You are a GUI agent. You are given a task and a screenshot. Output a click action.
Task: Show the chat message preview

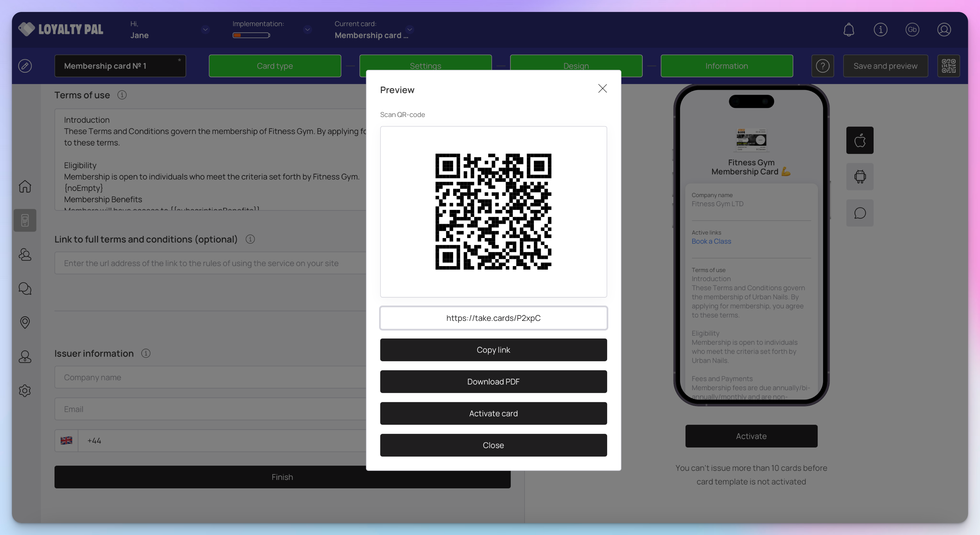pyautogui.click(x=860, y=213)
